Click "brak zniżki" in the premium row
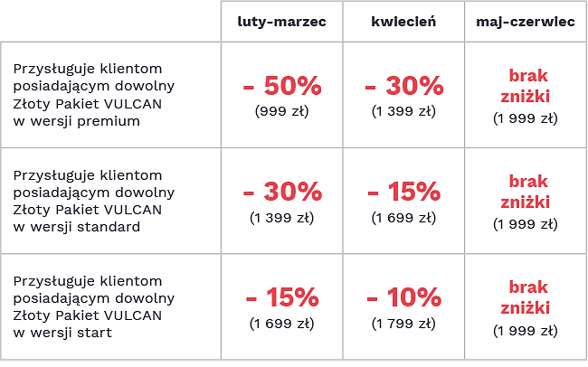The height and width of the screenshot is (367, 588). pos(528,85)
